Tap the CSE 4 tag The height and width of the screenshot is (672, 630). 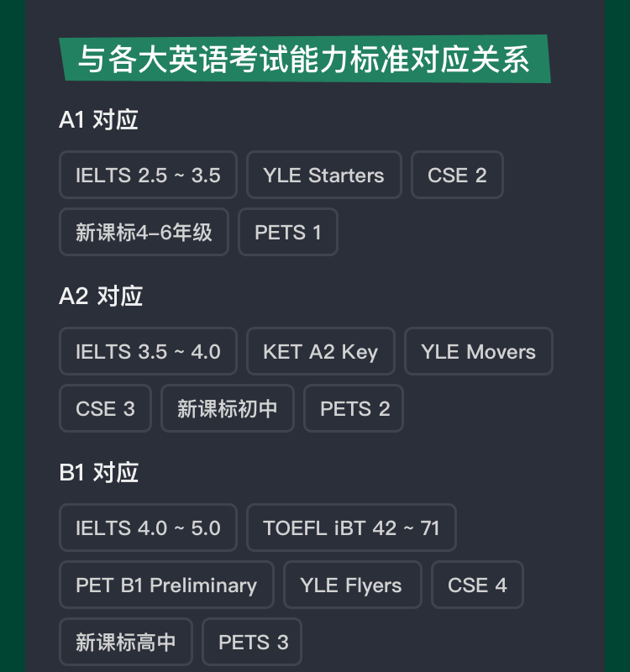pos(477,585)
